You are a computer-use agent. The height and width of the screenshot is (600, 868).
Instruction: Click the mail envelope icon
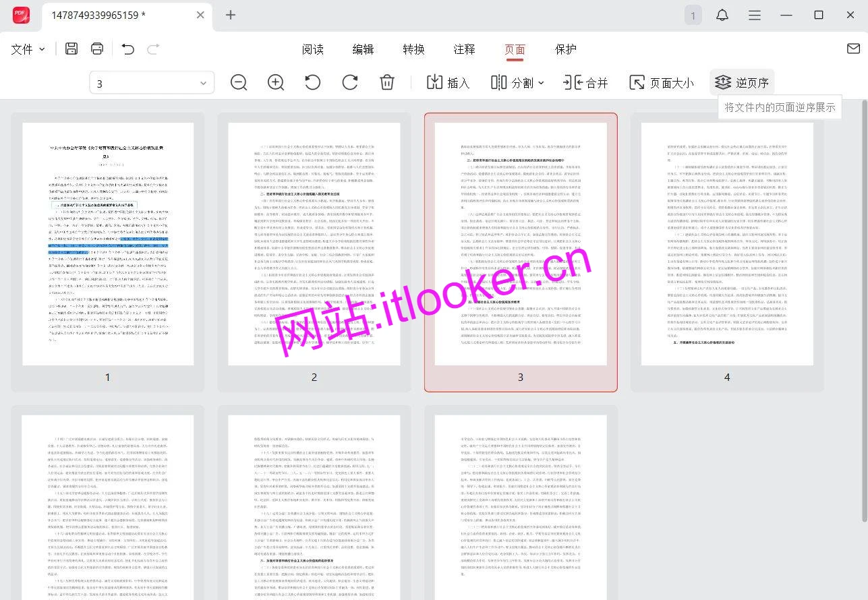tap(853, 49)
